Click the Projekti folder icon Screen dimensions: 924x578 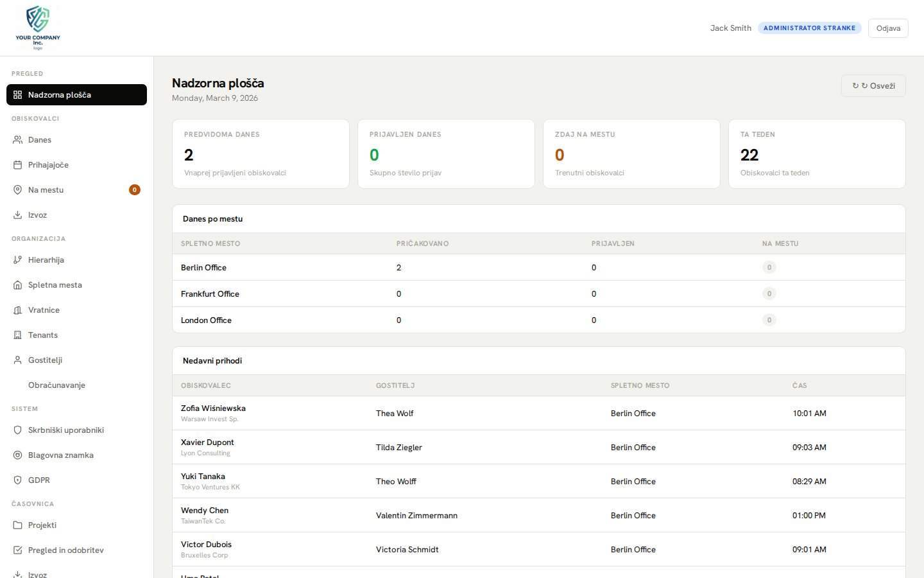17,525
